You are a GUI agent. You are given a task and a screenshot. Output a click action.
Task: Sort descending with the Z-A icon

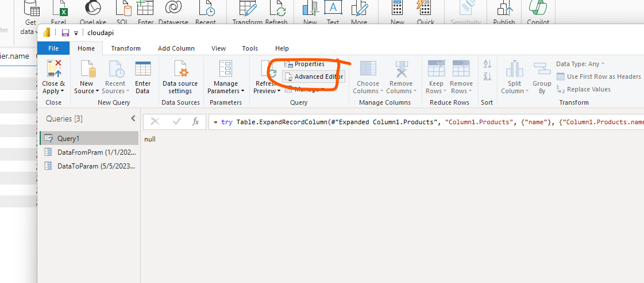[487, 77]
